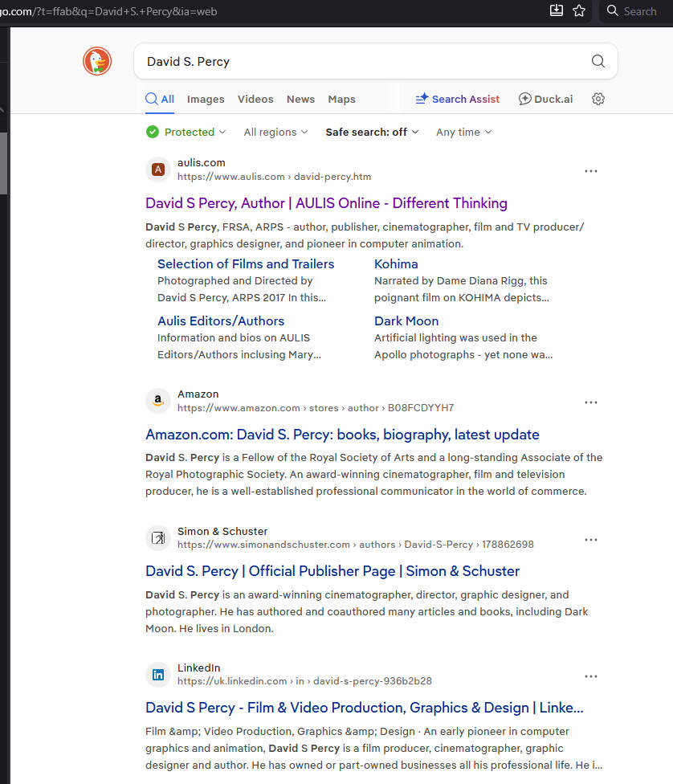
Task: Switch to the Images tab
Action: coord(206,99)
